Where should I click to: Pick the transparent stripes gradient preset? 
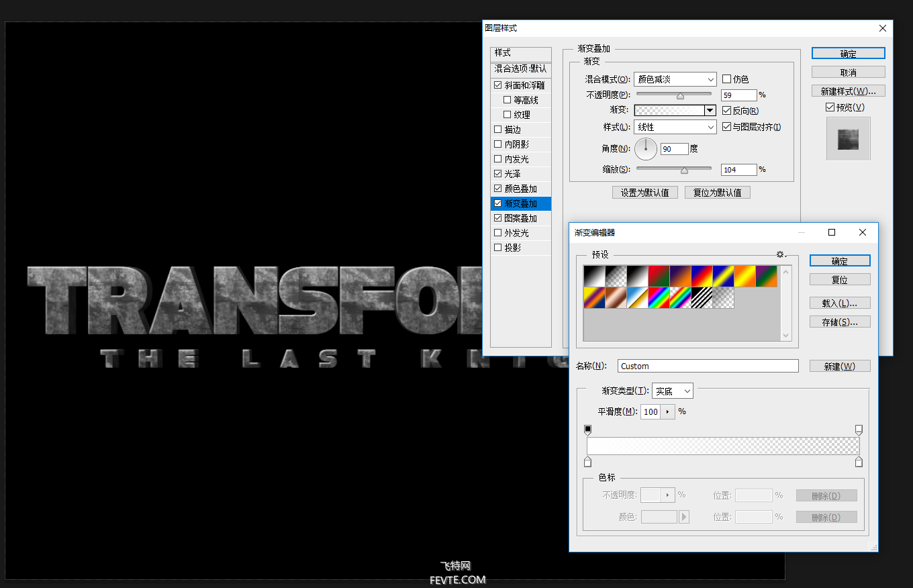(702, 298)
